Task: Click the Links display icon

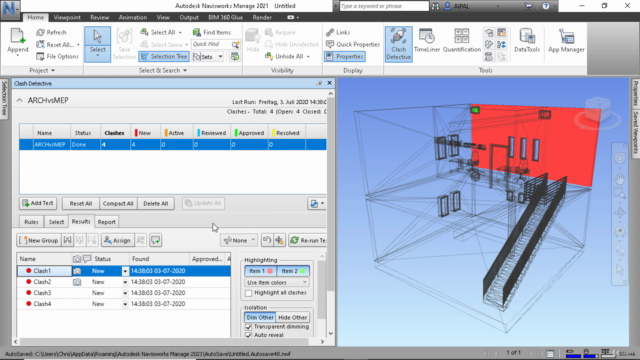Action: [x=330, y=32]
